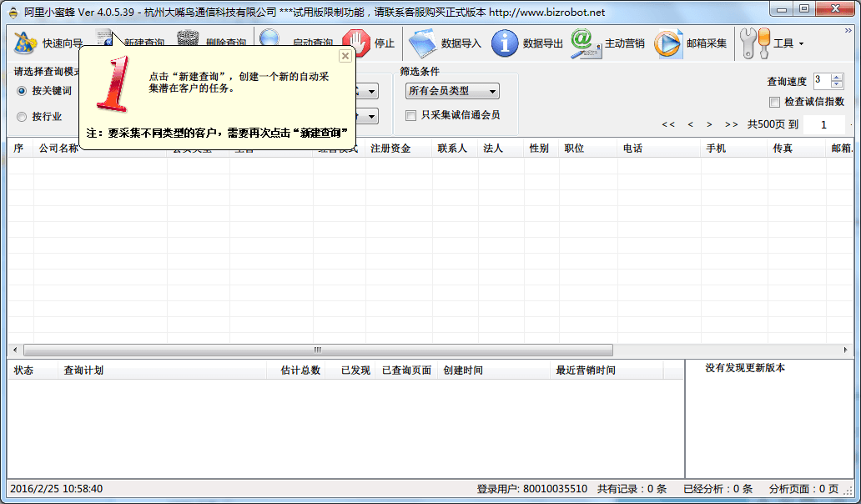Start the query with 启动查询
861x504 pixels.
coord(270,41)
